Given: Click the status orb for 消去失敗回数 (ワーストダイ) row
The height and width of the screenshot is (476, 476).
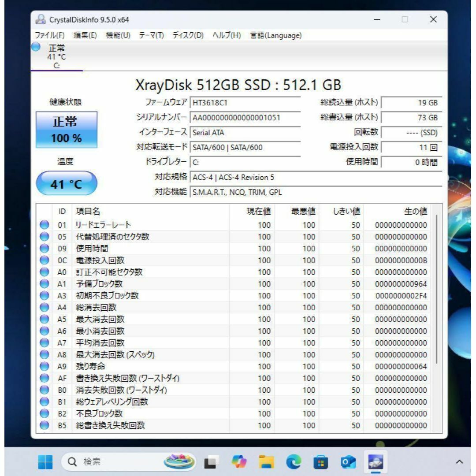Looking at the screenshot, I should click(45, 390).
